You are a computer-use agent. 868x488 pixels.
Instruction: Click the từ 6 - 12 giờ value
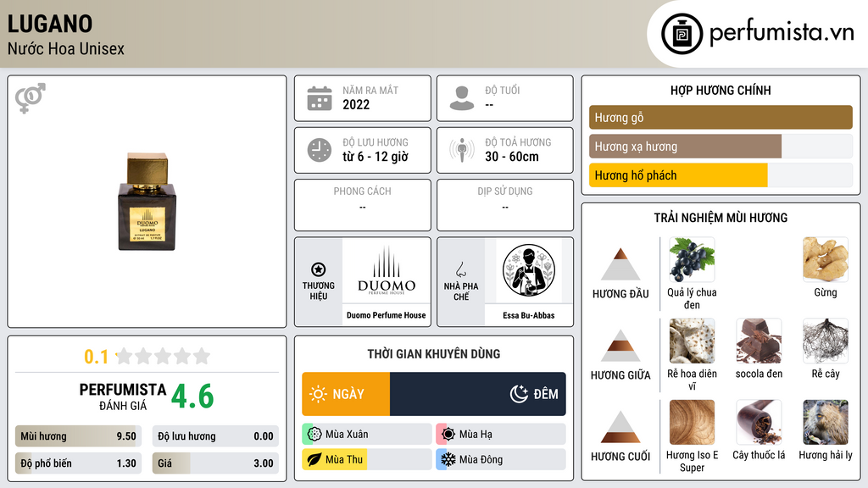(376, 157)
